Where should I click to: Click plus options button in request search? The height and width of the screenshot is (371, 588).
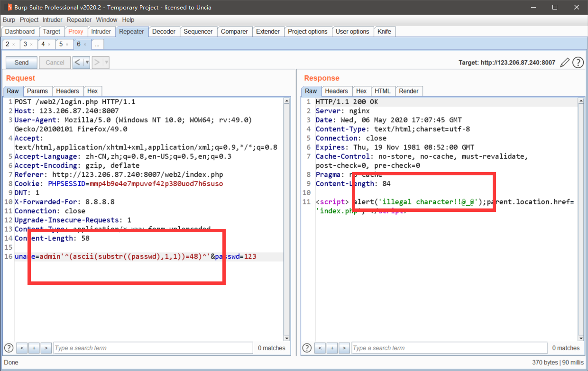click(x=34, y=348)
